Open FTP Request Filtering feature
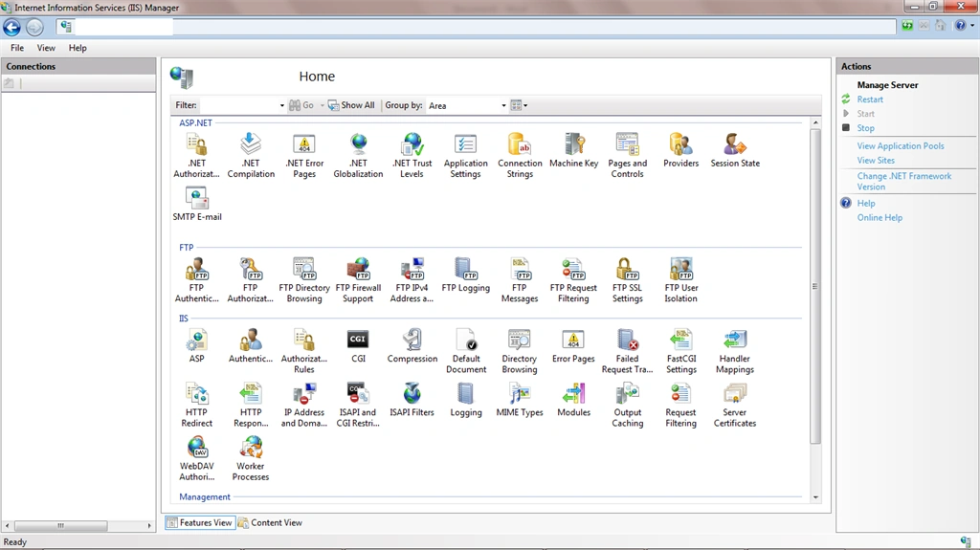Viewport: 980px width, 550px height. point(573,280)
